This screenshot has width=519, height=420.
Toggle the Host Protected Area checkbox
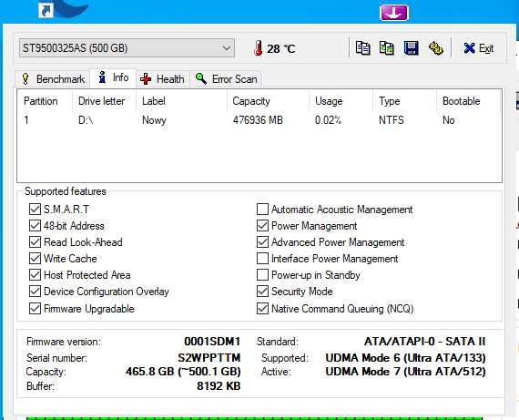click(35, 274)
